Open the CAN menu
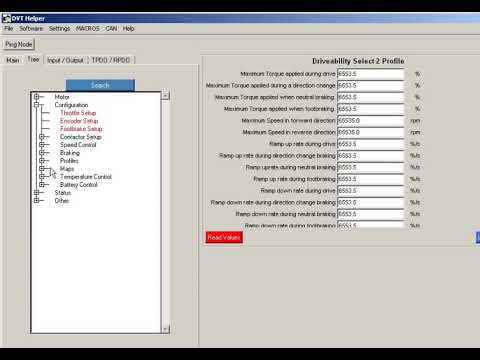Screen dimensions: 480x360 [x=111, y=29]
